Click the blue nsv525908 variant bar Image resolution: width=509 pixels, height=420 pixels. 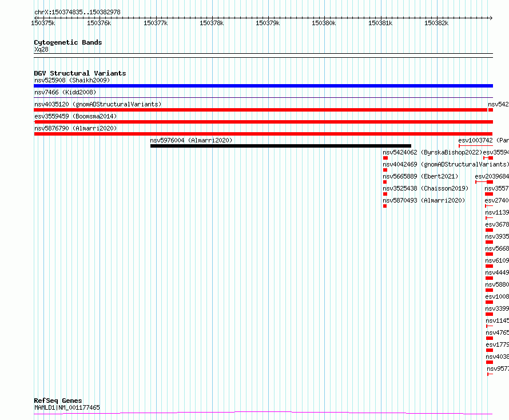pos(263,86)
